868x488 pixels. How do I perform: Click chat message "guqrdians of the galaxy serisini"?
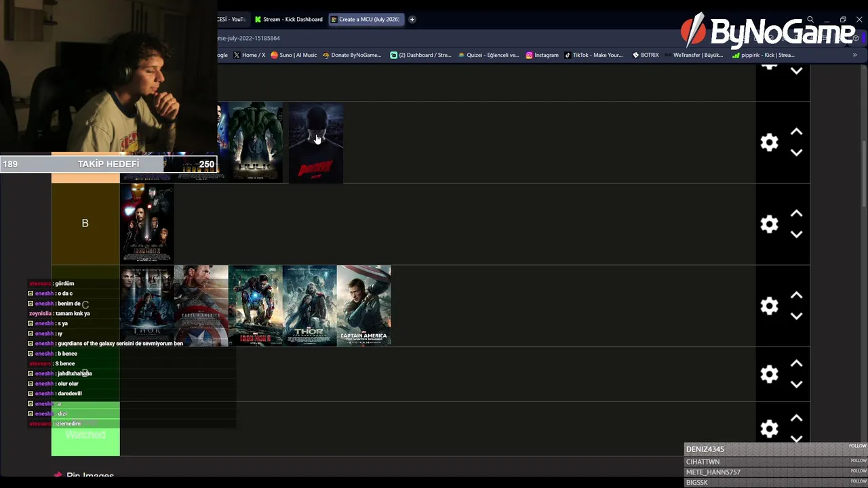[x=121, y=344]
